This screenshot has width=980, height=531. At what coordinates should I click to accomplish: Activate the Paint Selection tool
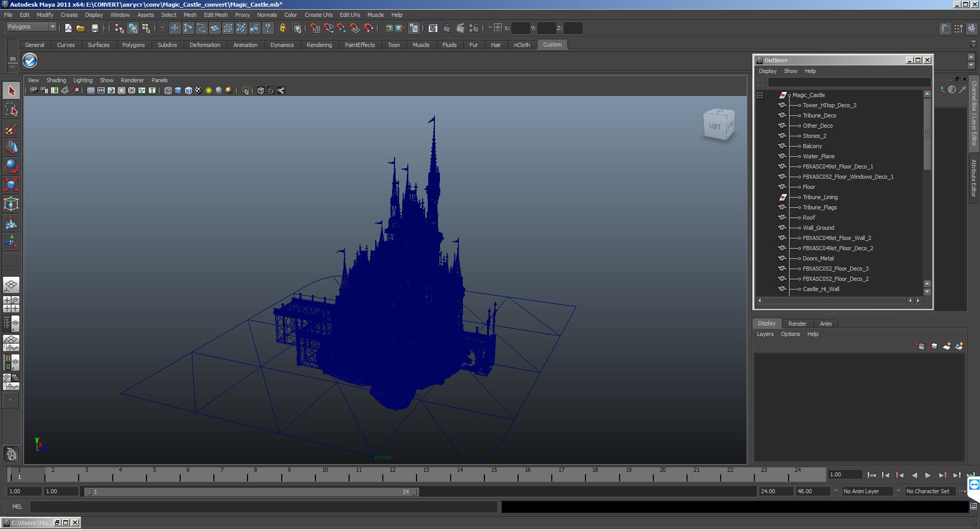pos(11,129)
